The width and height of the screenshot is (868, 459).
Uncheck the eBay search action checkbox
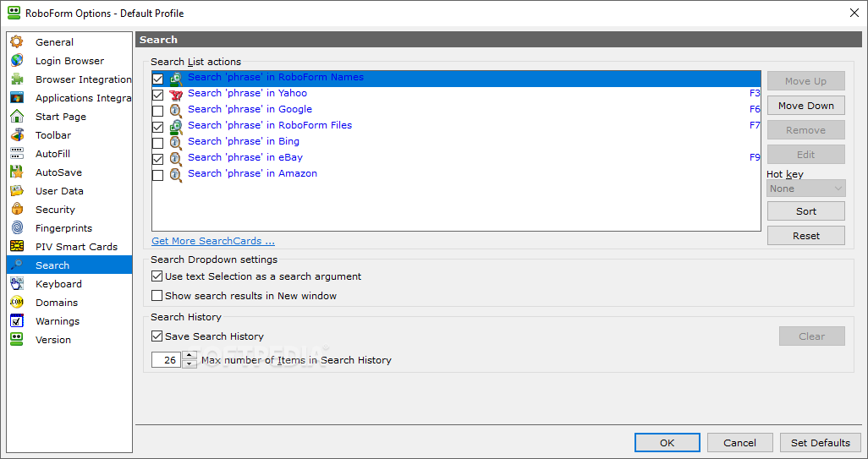point(157,159)
